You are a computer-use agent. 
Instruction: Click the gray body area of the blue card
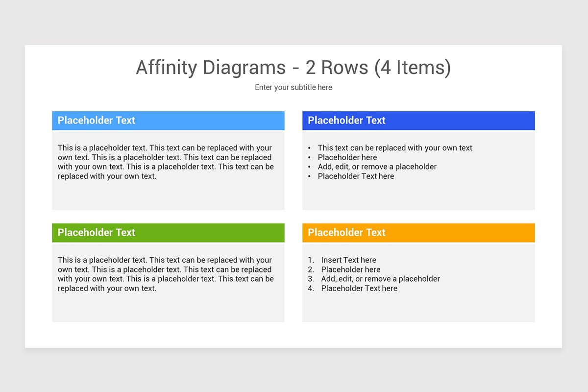click(x=418, y=196)
